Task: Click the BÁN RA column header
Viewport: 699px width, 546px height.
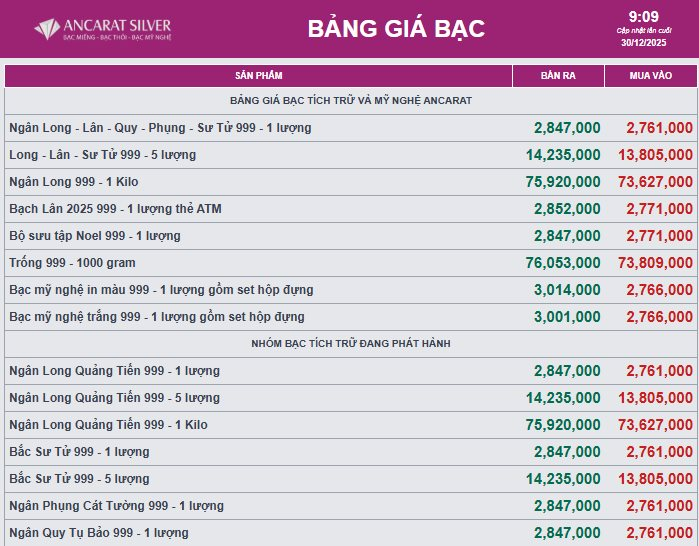Action: (558, 76)
